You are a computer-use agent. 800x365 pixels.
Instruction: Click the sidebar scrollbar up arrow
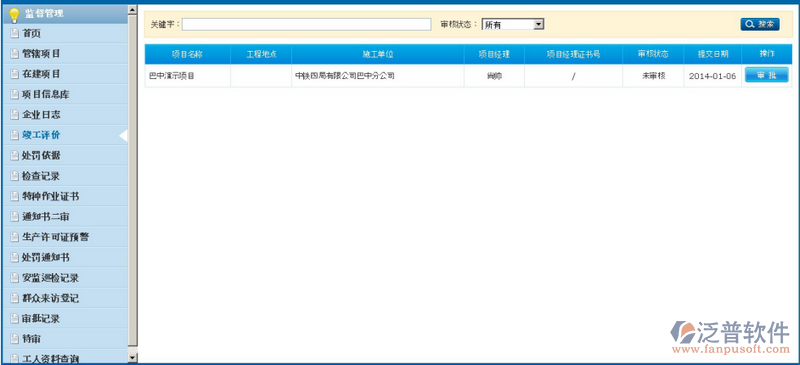[x=133, y=10]
